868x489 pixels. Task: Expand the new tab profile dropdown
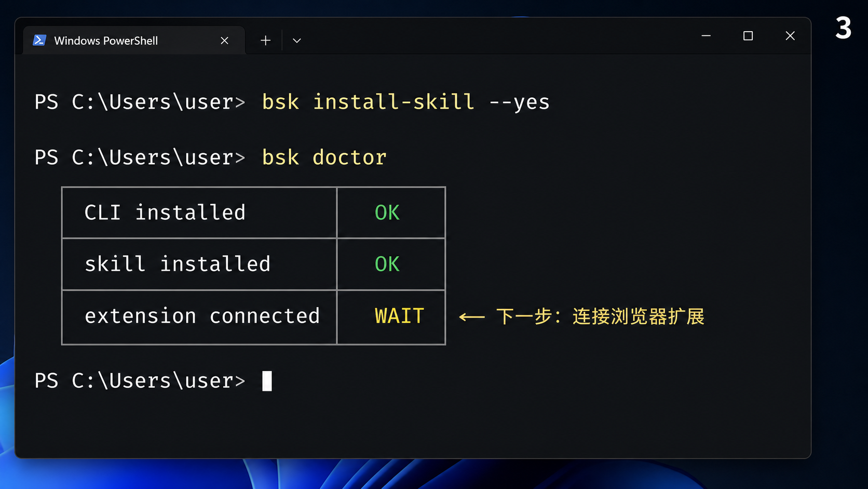(297, 41)
